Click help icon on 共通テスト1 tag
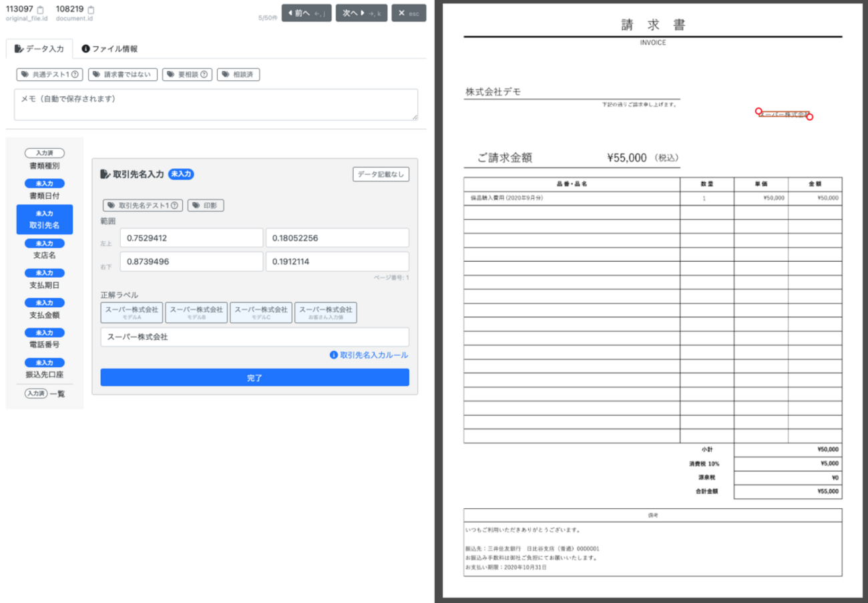The height and width of the screenshot is (603, 868). (75, 75)
